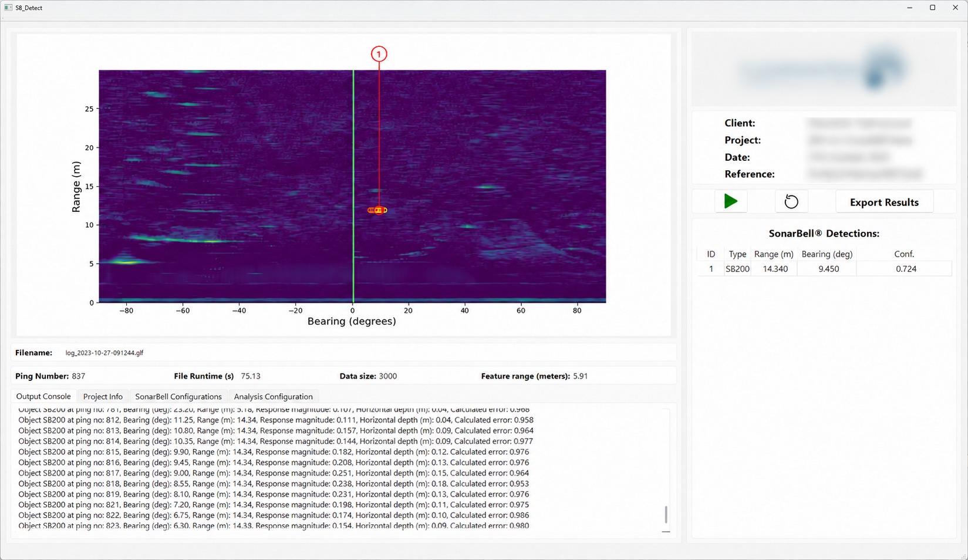The width and height of the screenshot is (968, 560).
Task: Switch to the Output Console tab
Action: click(x=43, y=396)
